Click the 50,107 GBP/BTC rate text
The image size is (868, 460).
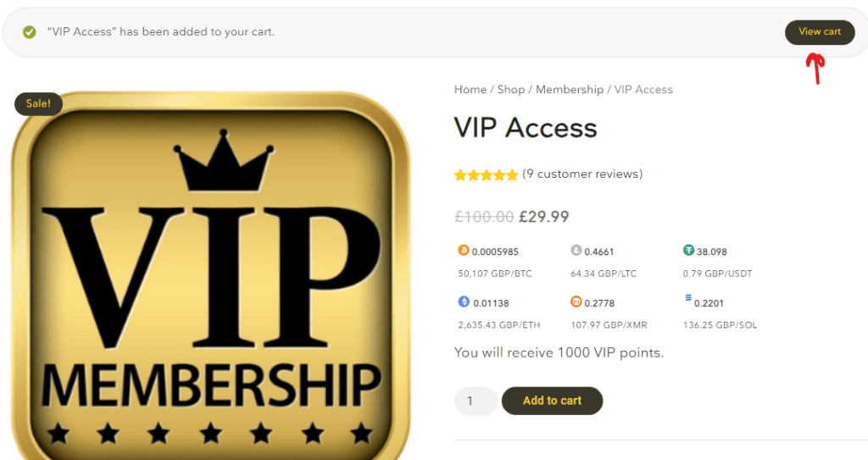tap(495, 274)
